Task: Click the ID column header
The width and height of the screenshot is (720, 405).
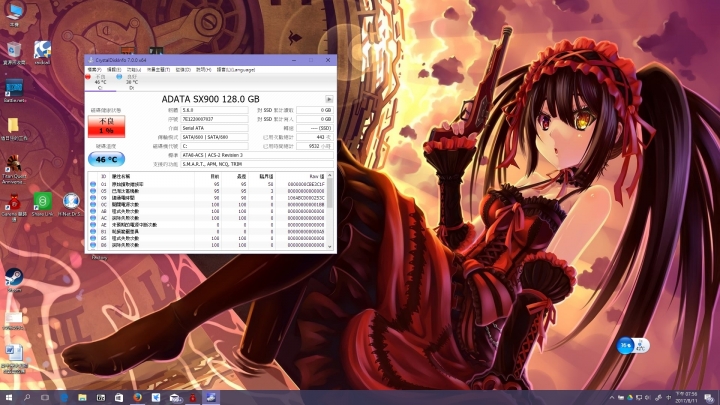Action: 104,176
